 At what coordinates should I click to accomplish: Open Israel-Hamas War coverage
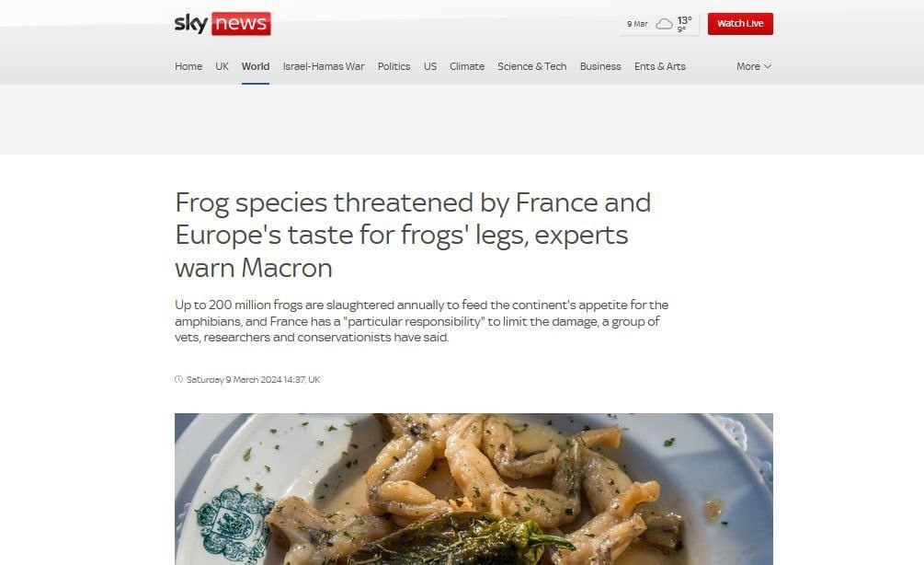tap(324, 66)
